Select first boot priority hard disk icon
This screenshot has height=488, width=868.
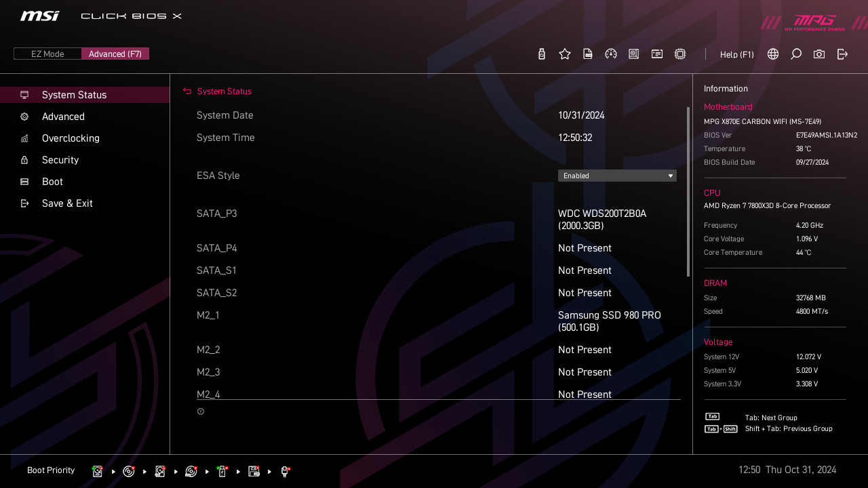[x=98, y=471]
